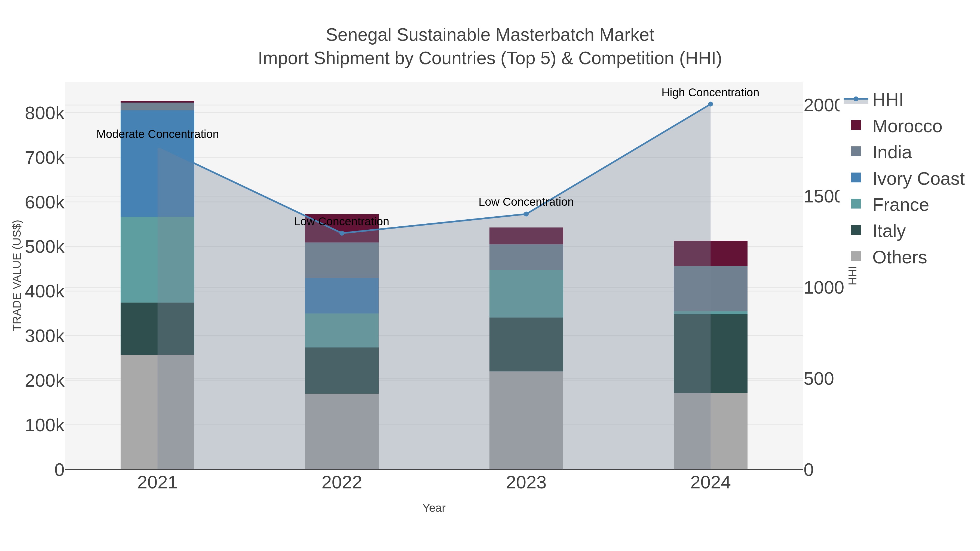Click the 100k y-axis tick label
The height and width of the screenshot is (551, 980).
coord(45,426)
